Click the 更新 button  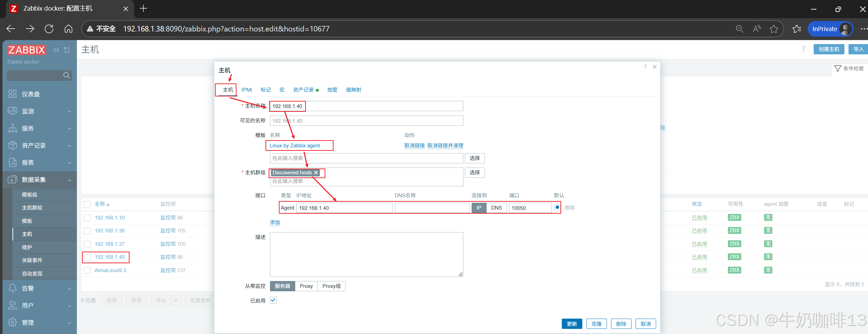coord(572,324)
